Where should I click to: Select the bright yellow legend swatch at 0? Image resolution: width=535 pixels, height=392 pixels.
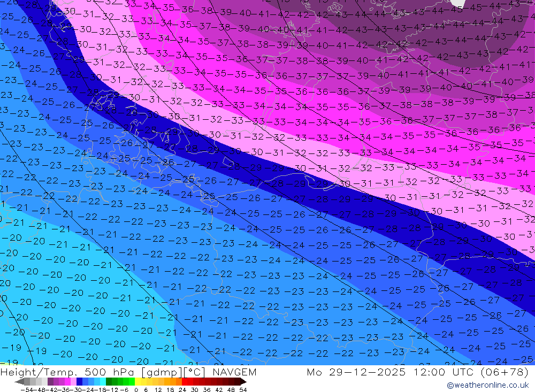point(137,381)
